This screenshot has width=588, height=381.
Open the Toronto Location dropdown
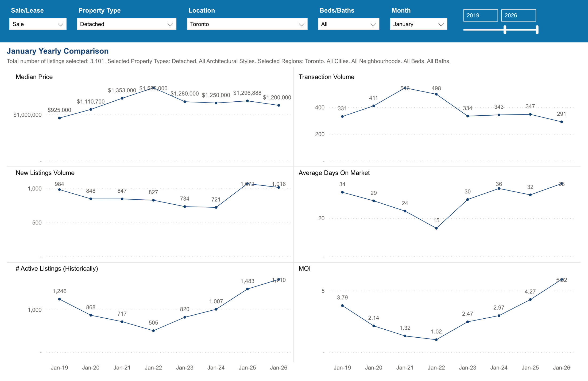click(x=247, y=24)
